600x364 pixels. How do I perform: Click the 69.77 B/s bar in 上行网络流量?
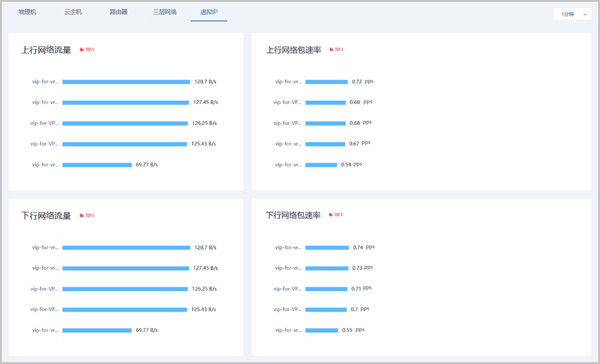point(97,165)
